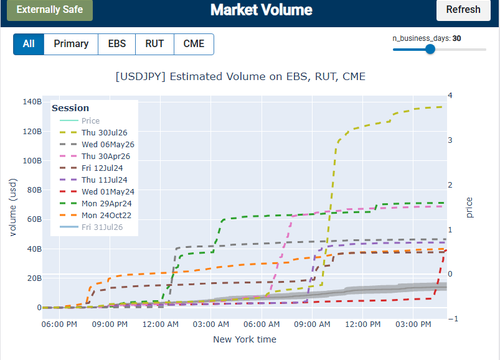Switch to the CME tab

pyautogui.click(x=194, y=44)
